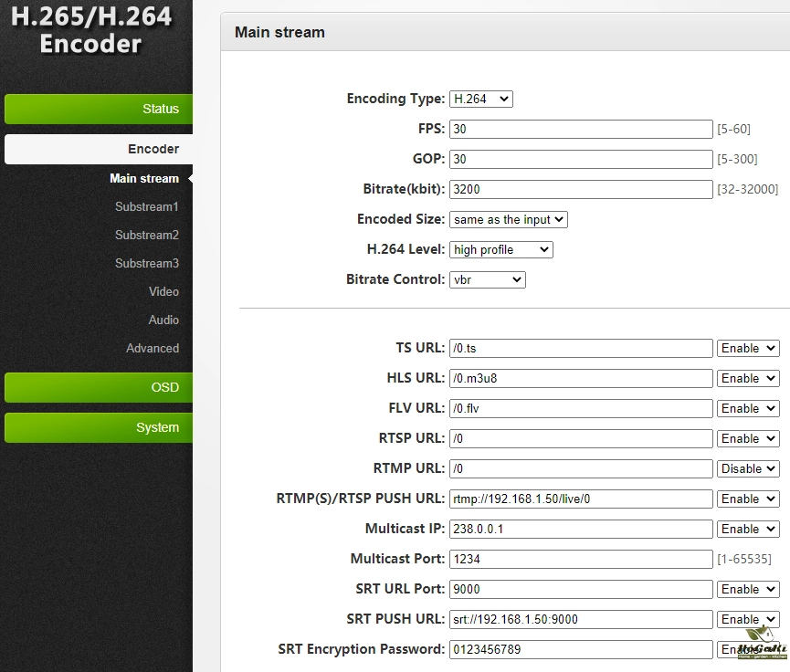This screenshot has height=672, width=790.
Task: Open the Advanced settings page
Action: 152,348
